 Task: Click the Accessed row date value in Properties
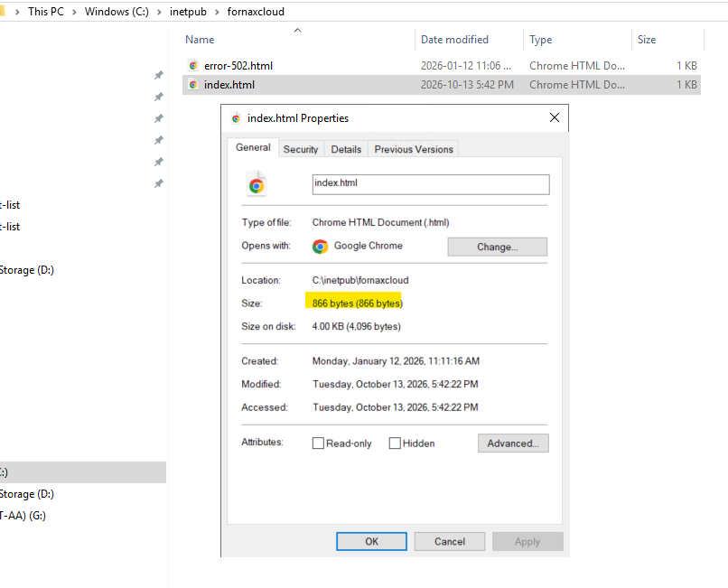pyautogui.click(x=395, y=407)
